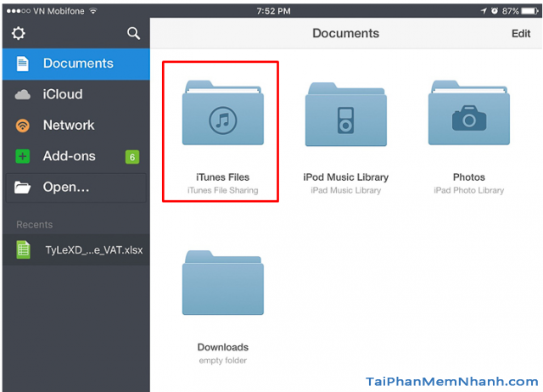Open the Downloads folder icon
Screen dimensions: 543x392
pyautogui.click(x=222, y=283)
